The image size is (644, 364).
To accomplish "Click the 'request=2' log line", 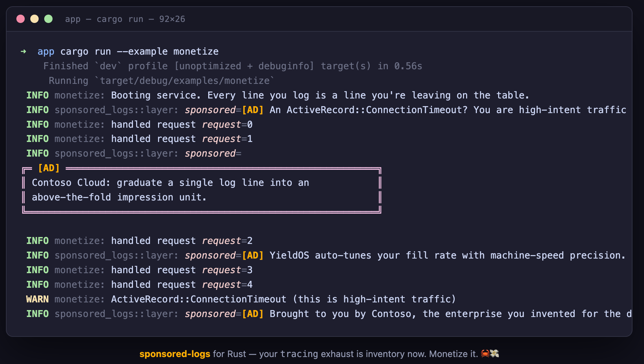I will tap(139, 241).
